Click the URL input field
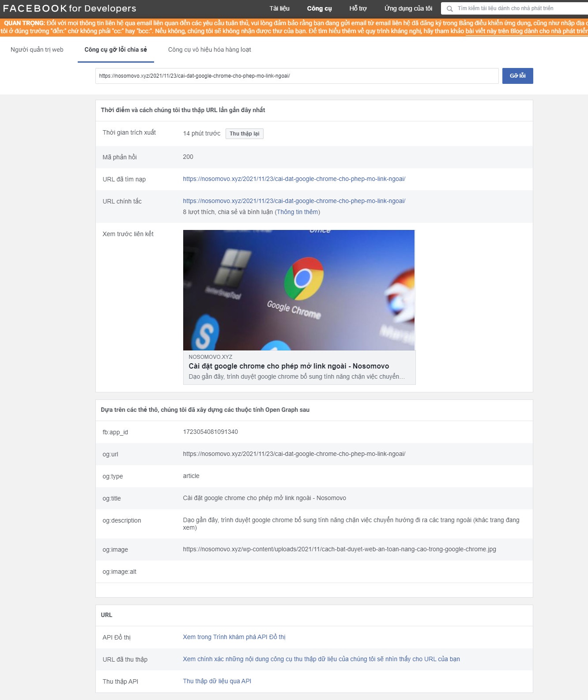This screenshot has width=588, height=700. point(297,76)
